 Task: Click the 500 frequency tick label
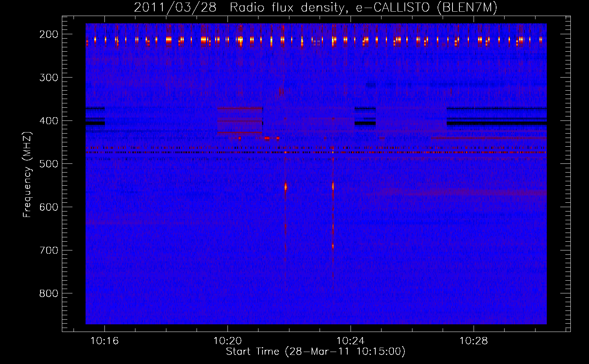tap(49, 164)
